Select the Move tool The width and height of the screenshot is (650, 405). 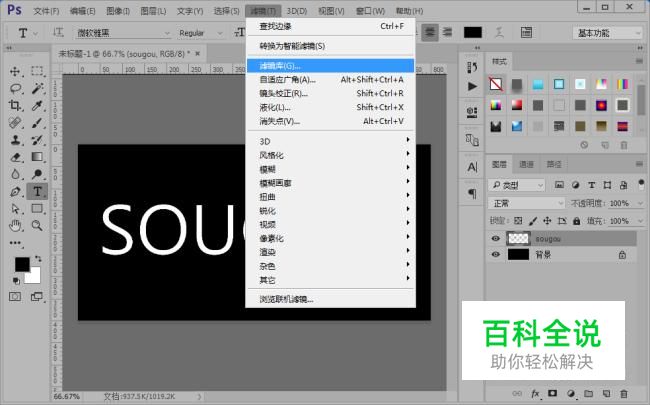[15, 71]
